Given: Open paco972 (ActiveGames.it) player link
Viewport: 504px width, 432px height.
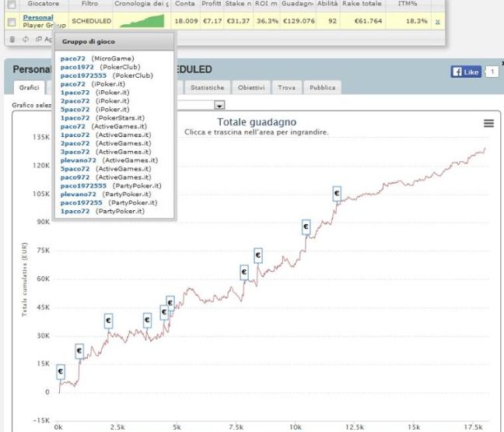Looking at the screenshot, I should (x=75, y=177).
